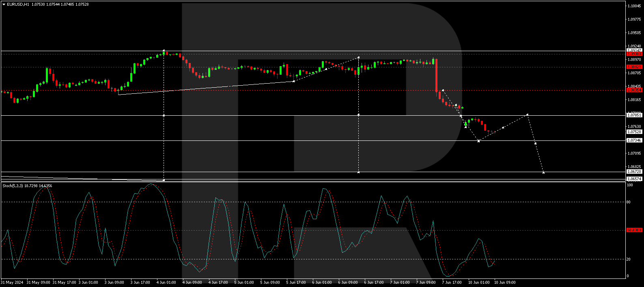Select the 1.06574 price level tag
Image resolution: width=644 pixels, height=287 pixels.
coord(634,179)
